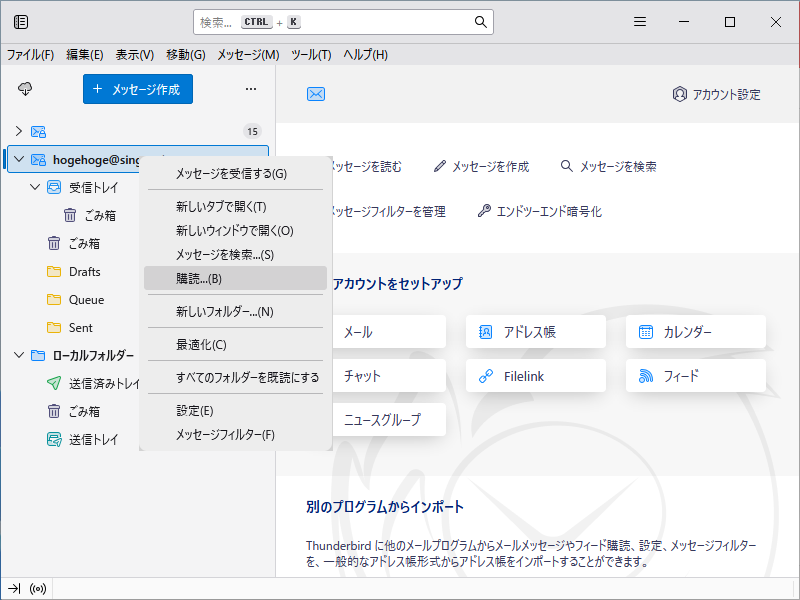
Task: Click the Filelink link icon
Action: point(486,377)
